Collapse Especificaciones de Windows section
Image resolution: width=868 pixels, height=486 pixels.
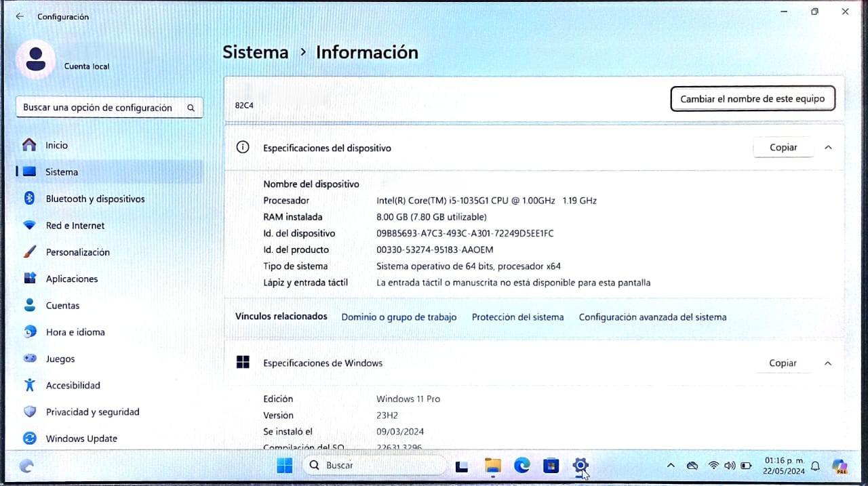point(828,363)
